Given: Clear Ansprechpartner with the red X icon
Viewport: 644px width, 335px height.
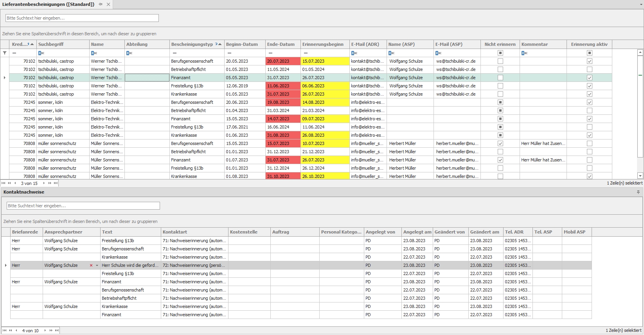Looking at the screenshot, I should [91, 265].
